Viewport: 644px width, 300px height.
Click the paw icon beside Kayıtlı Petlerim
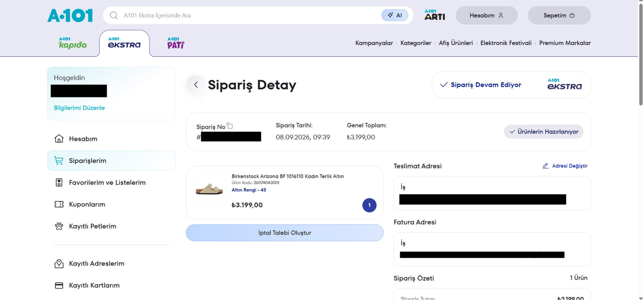[59, 226]
